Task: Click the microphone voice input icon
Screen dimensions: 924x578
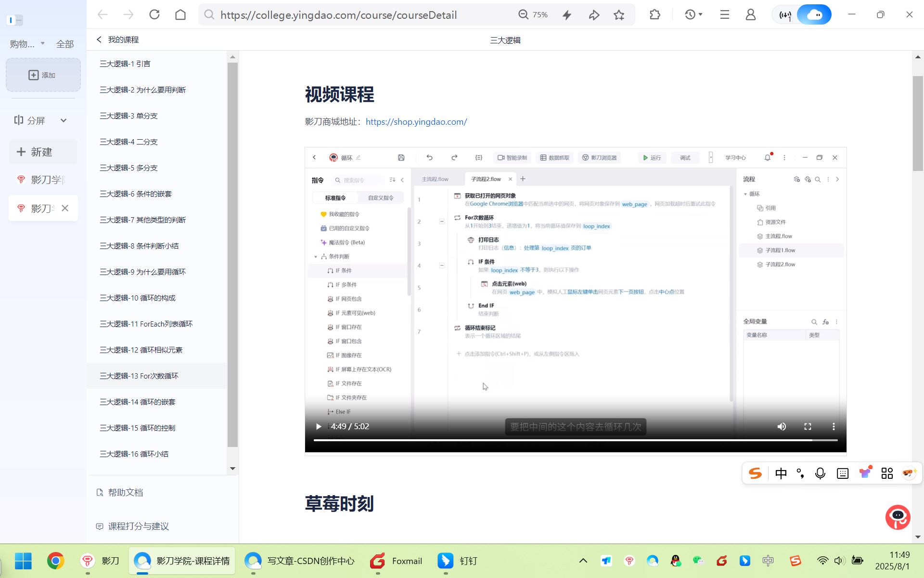Action: point(820,473)
